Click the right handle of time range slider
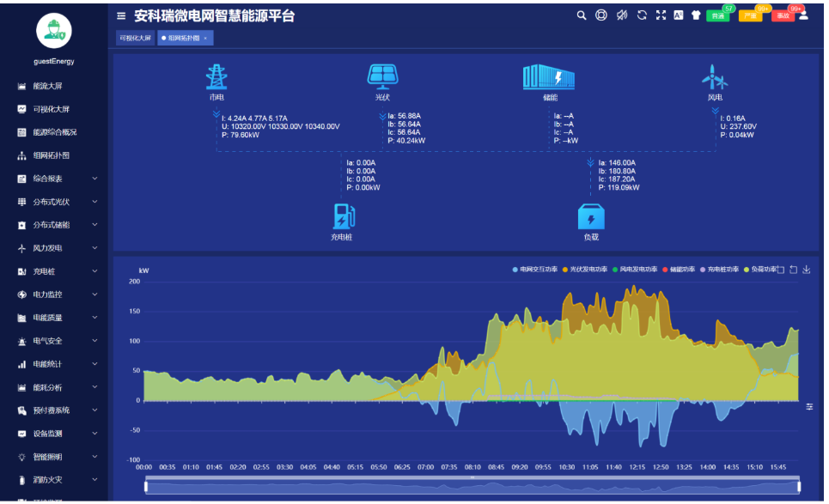Image resolution: width=829 pixels, height=504 pixels. point(799,486)
